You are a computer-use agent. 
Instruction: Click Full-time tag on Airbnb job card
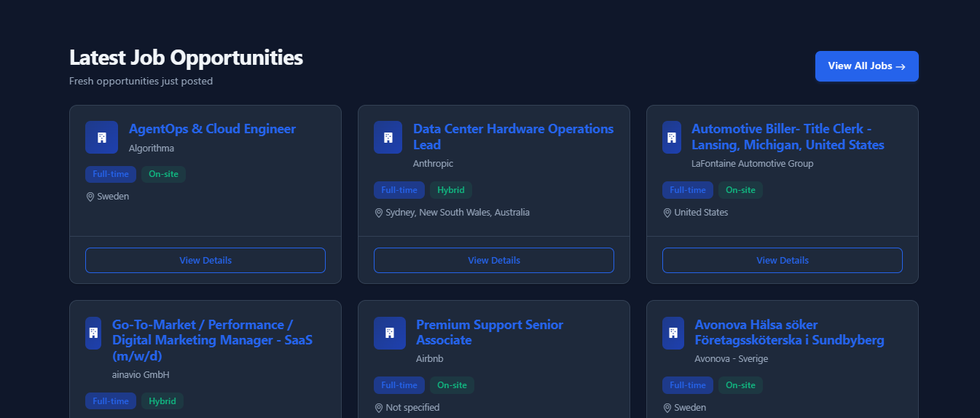pos(399,385)
